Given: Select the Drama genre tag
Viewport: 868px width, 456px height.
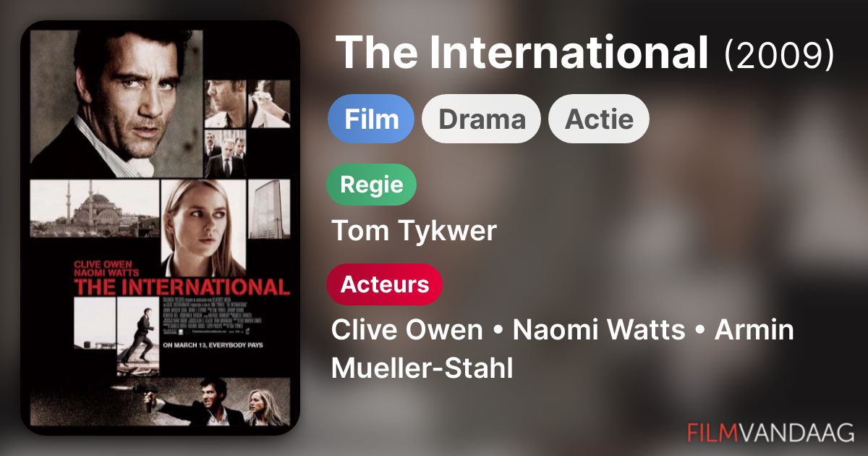Looking at the screenshot, I should 482,119.
